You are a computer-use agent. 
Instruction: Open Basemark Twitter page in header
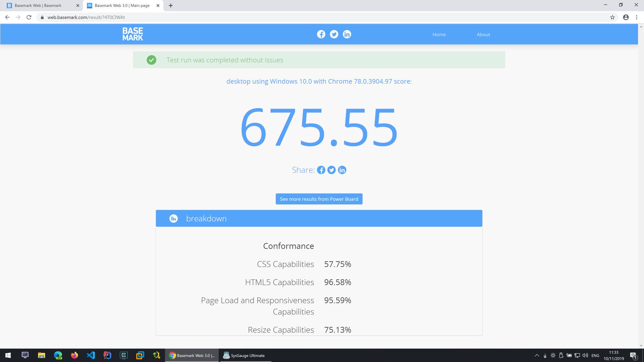pos(334,34)
